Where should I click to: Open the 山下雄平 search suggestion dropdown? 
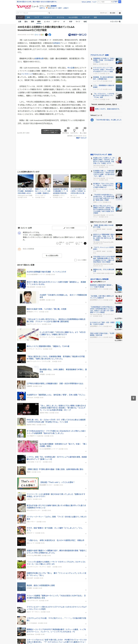pos(115,2)
